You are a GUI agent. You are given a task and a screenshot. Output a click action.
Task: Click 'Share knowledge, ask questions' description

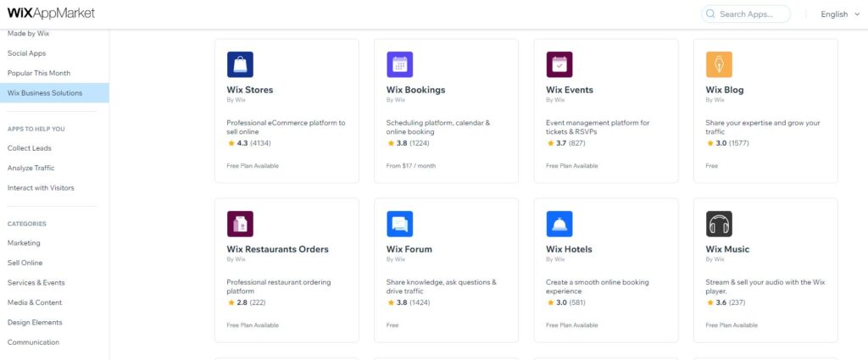tap(441, 286)
